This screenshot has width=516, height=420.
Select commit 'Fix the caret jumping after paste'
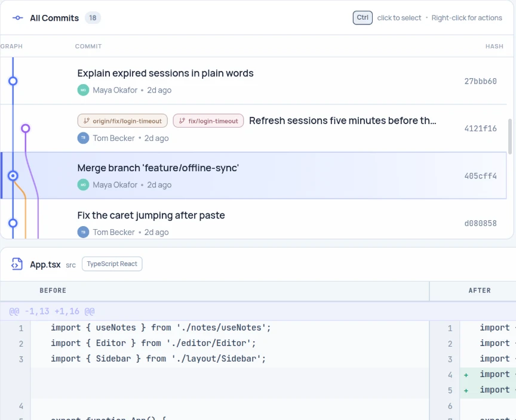253,219
